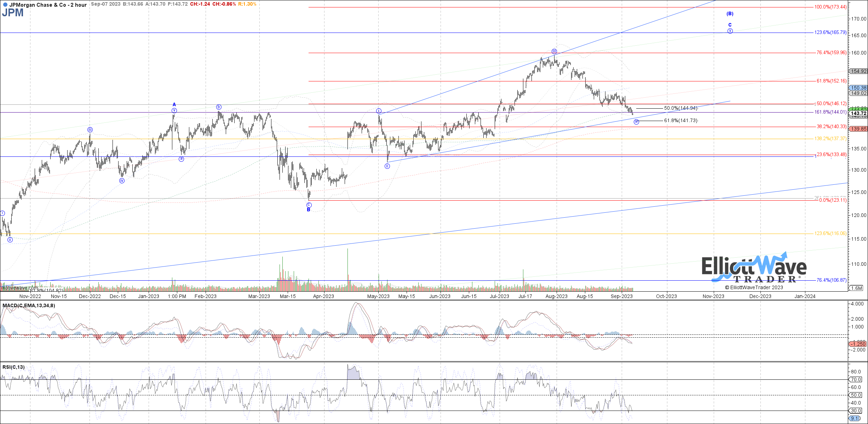This screenshot has height=424, width=868.
Task: Click the ask value A:143.70
Action: point(155,4)
